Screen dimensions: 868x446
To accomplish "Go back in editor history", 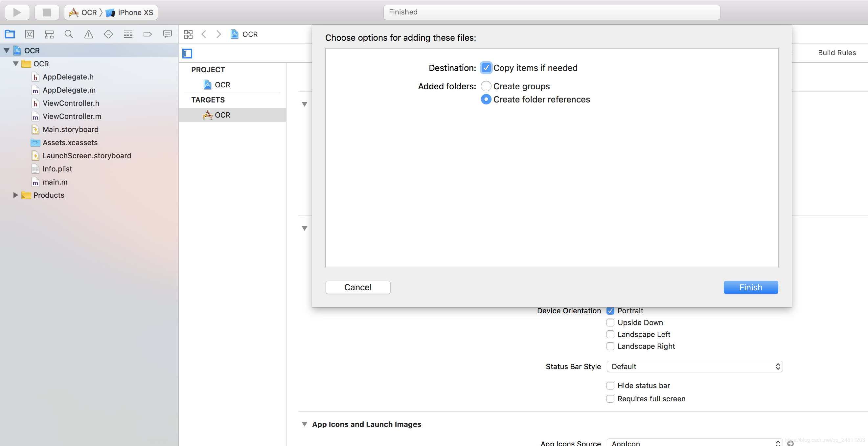I will coord(204,34).
